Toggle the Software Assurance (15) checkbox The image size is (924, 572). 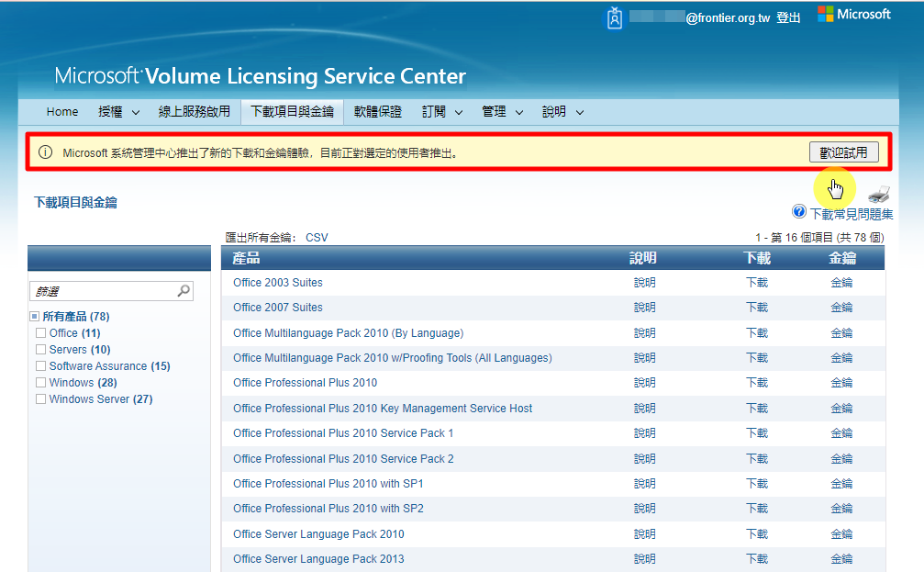tap(40, 366)
